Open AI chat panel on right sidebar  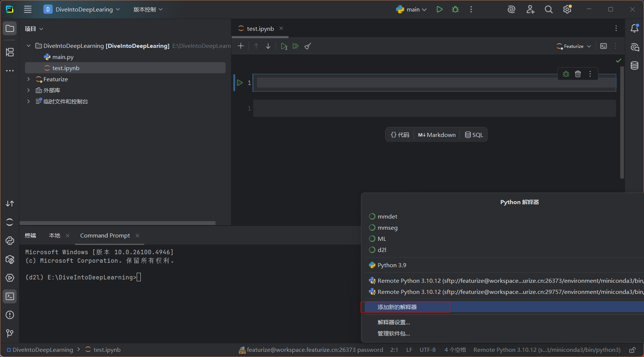pos(635,47)
